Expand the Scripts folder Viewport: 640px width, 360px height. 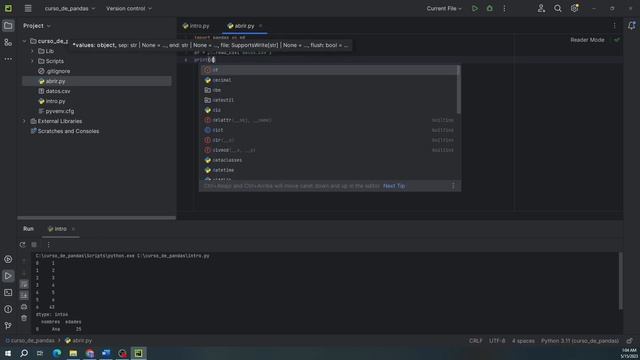32,61
